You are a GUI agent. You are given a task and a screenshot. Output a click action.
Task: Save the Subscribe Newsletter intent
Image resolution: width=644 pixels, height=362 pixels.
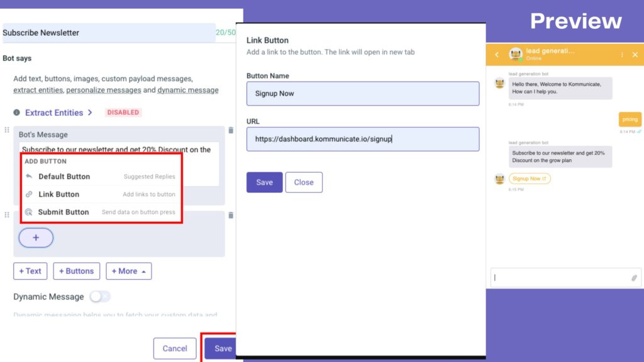coord(221,348)
